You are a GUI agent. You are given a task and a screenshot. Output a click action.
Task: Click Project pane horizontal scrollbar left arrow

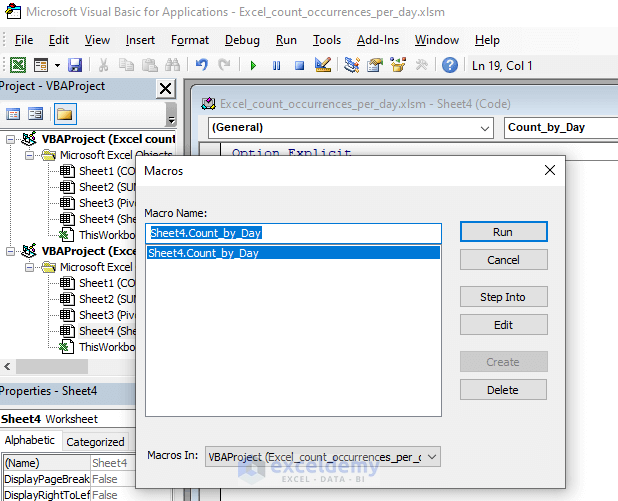(7, 367)
